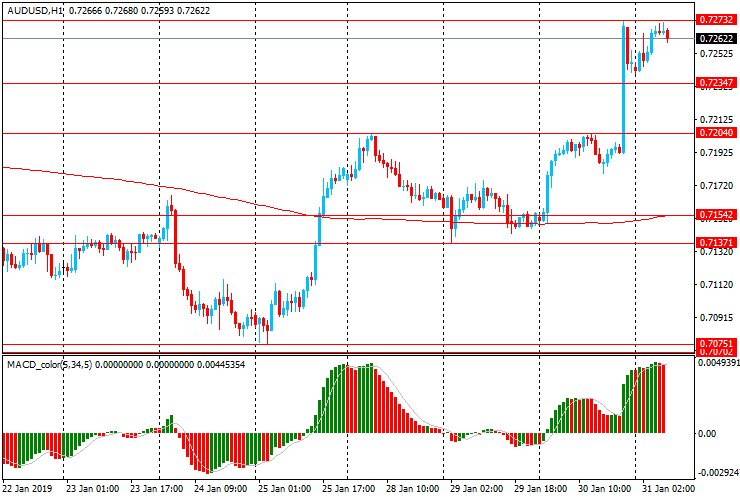
Task: Click the 23 Jan 01:00 time label
Action: tap(92, 489)
